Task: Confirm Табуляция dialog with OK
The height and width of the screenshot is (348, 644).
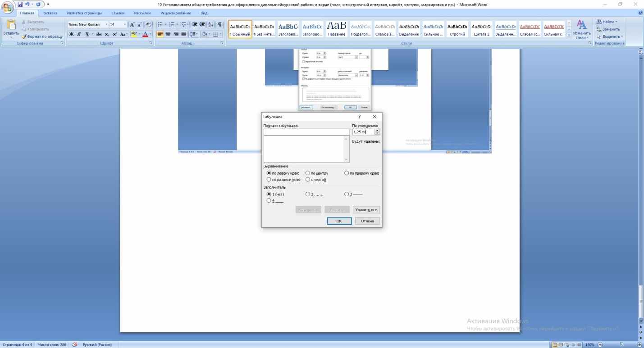Action: (340, 221)
